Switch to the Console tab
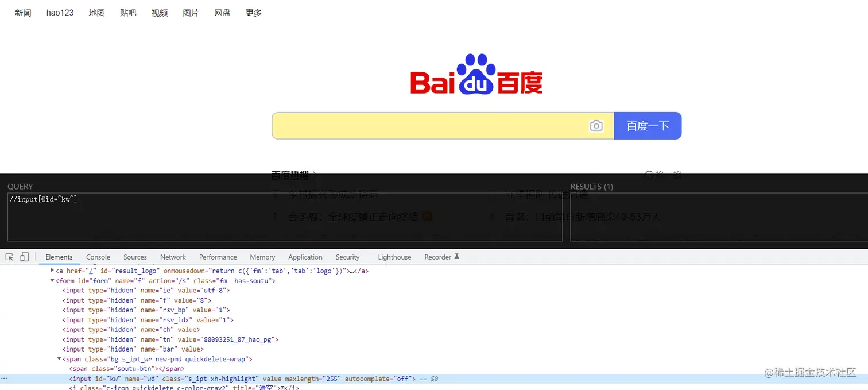868x390 pixels. 98,257
